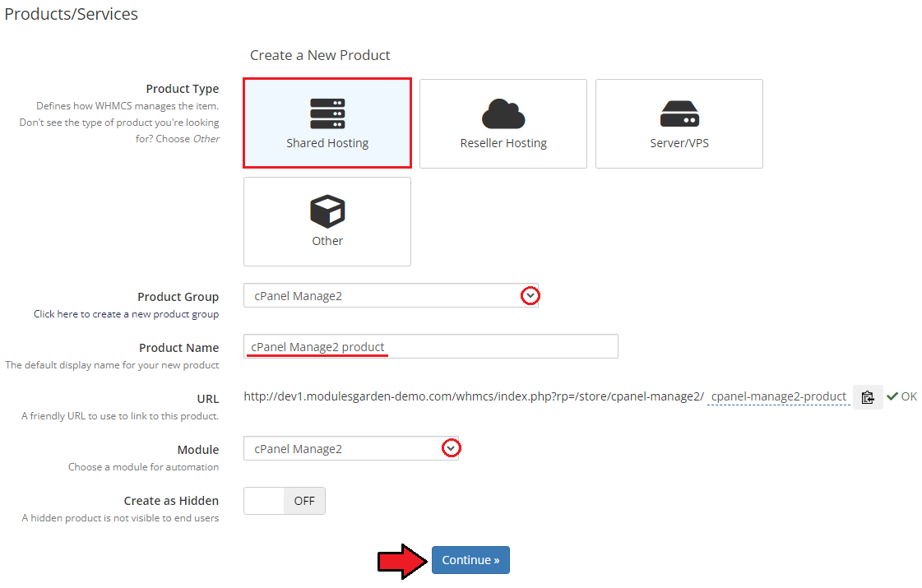Click the Product Type label
This screenshot has height=588, width=922.
[183, 89]
